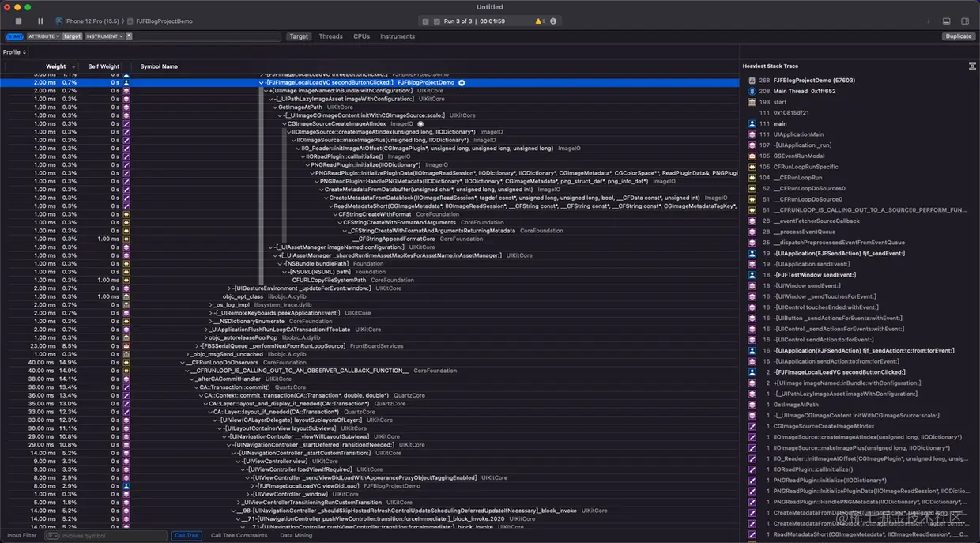Click the 40.00 ms weight of __CFRunLoopDoObservers

point(40,362)
